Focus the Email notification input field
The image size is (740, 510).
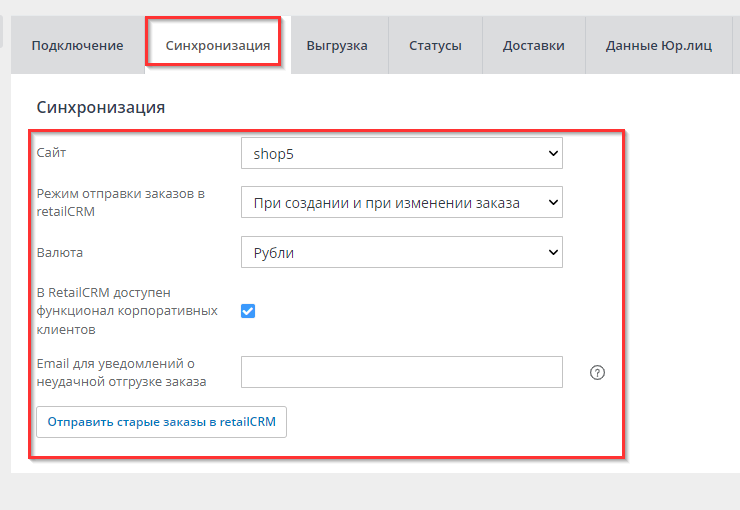401,372
